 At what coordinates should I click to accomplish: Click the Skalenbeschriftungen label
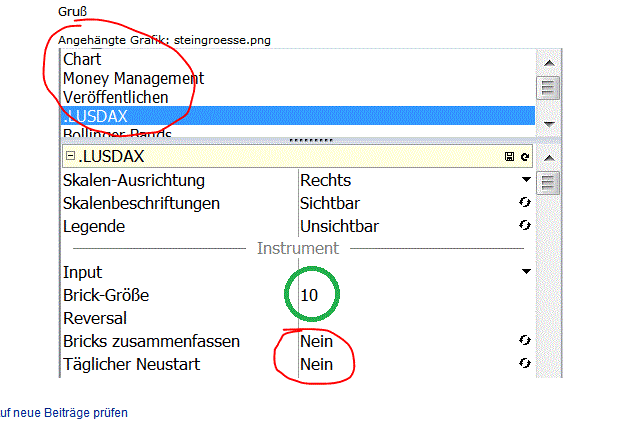(x=141, y=204)
